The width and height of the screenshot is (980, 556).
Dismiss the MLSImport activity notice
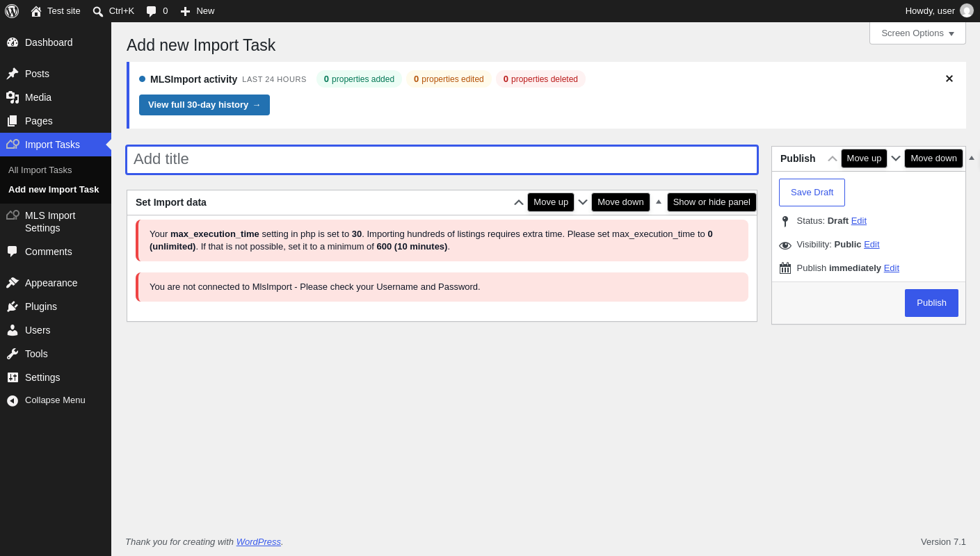(949, 79)
